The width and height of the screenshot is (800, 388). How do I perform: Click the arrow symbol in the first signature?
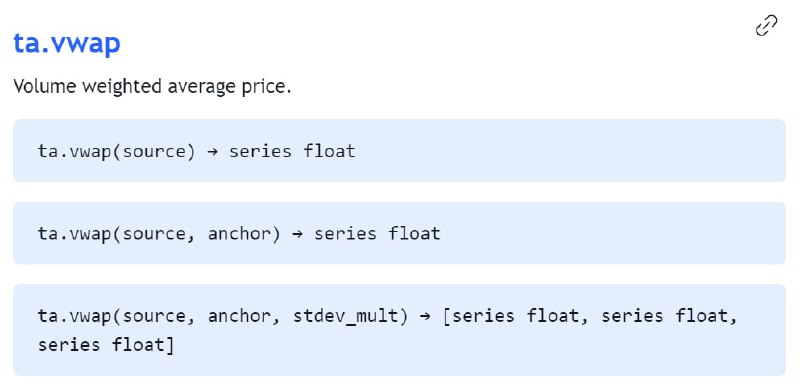point(213,152)
